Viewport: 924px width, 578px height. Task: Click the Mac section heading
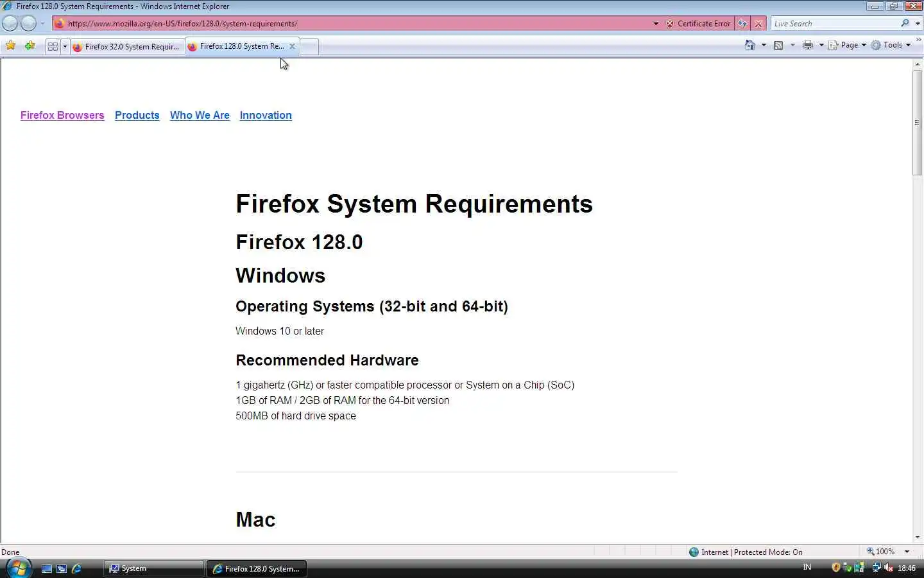click(255, 520)
